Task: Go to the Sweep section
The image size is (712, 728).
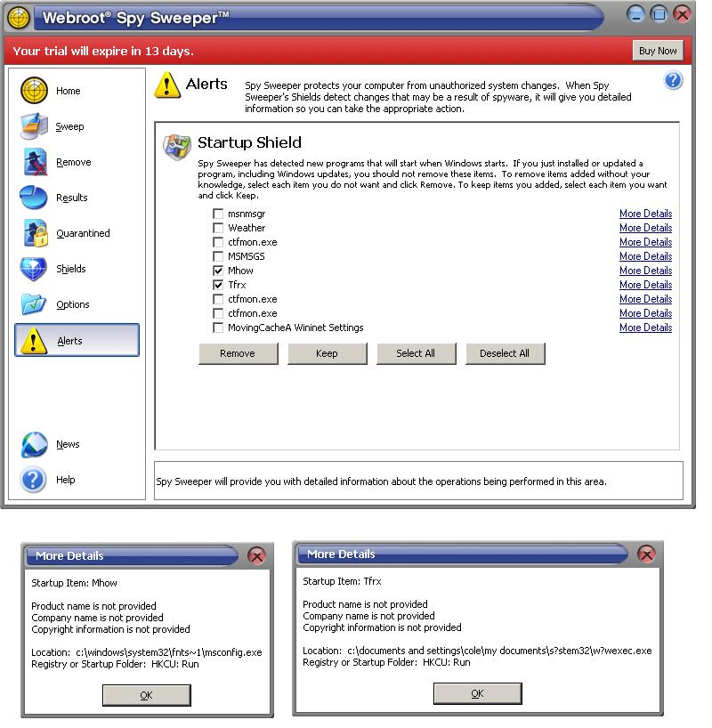Action: click(x=69, y=126)
